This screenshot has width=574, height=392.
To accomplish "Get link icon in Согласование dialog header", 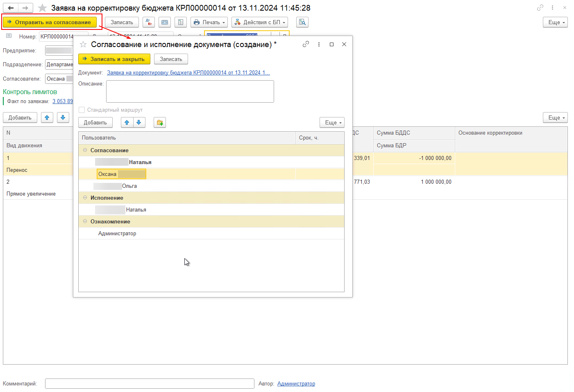I will coord(306,44).
